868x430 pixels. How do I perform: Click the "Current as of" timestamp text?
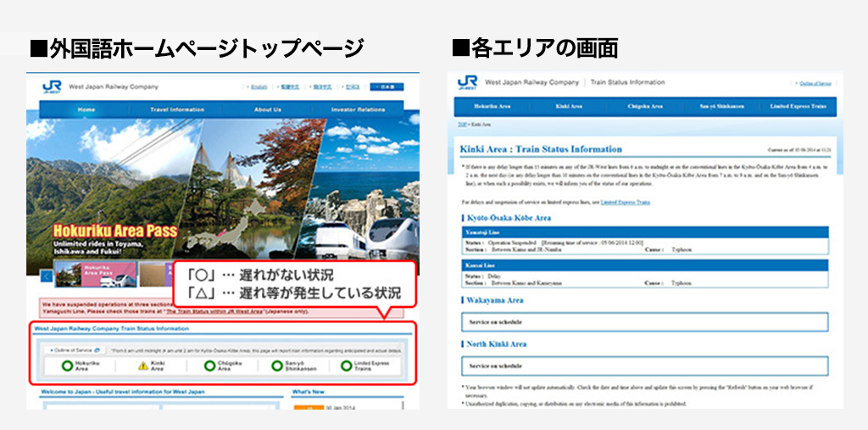[799, 150]
